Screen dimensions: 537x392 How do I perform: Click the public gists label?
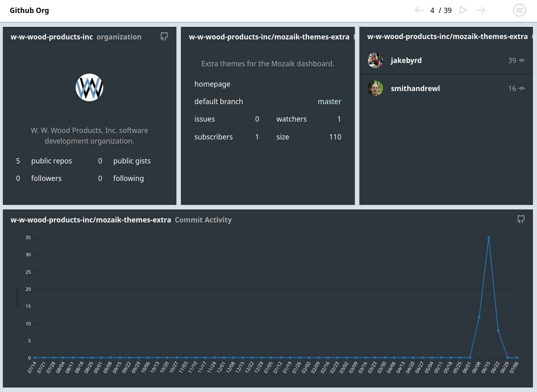(132, 161)
